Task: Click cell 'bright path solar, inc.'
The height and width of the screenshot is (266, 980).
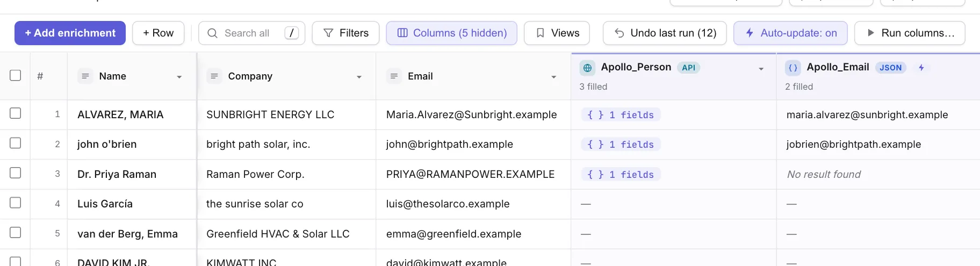Action: click(286, 144)
